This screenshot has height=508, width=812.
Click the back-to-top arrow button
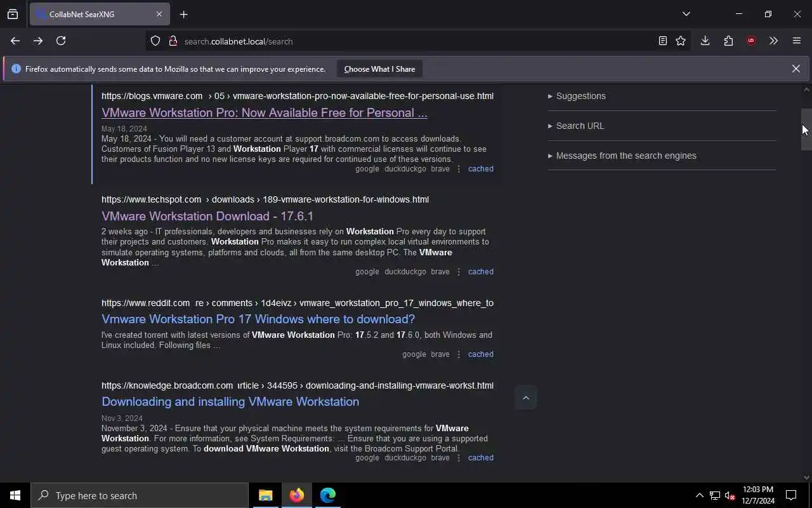point(526,398)
